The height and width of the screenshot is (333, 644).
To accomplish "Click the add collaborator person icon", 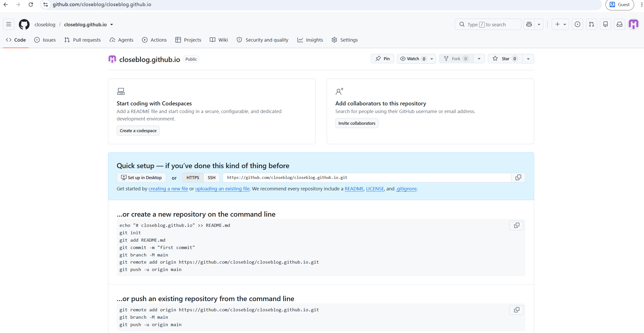I will 339,91.
